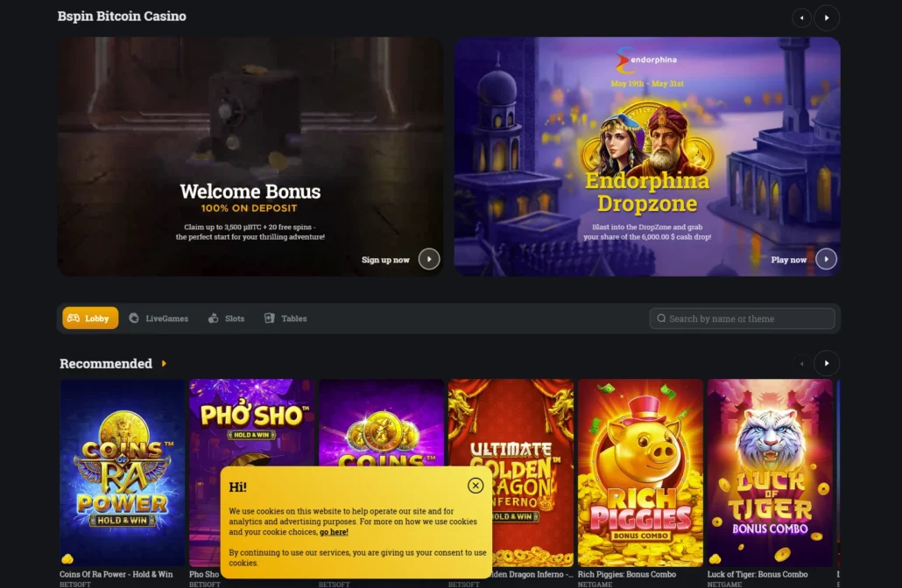Screen dimensions: 902x588
Task: Open the Luck of Tiger game thumbnail
Action: (x=770, y=472)
